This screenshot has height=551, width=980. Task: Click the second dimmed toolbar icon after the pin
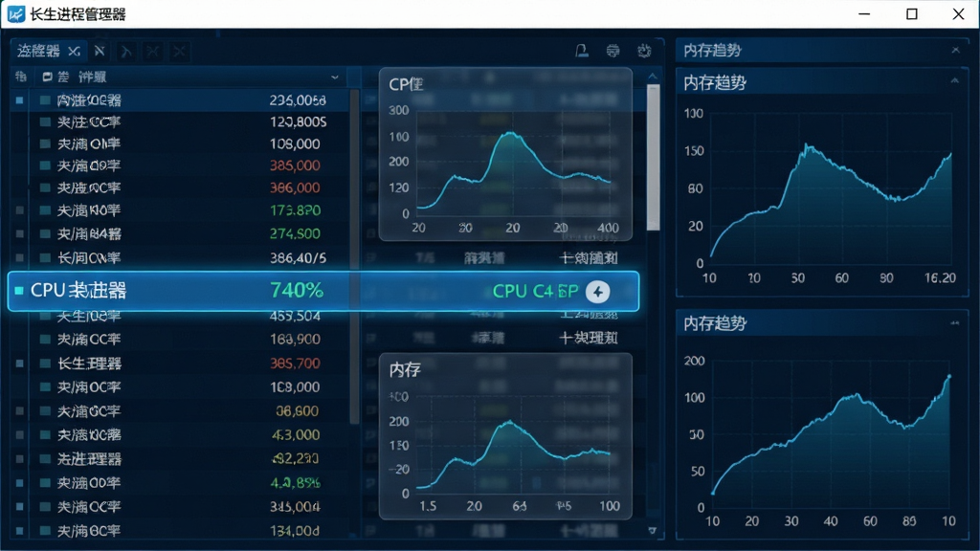tap(152, 52)
